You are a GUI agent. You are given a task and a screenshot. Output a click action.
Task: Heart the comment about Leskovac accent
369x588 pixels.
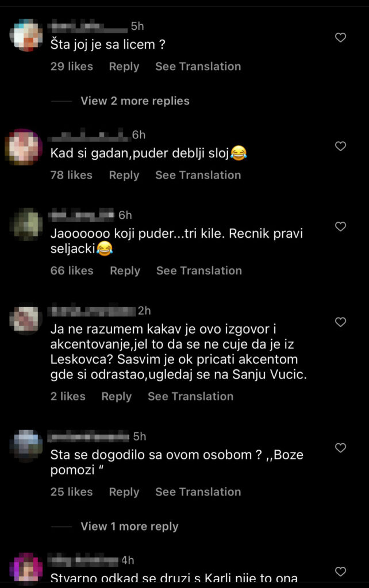point(340,322)
